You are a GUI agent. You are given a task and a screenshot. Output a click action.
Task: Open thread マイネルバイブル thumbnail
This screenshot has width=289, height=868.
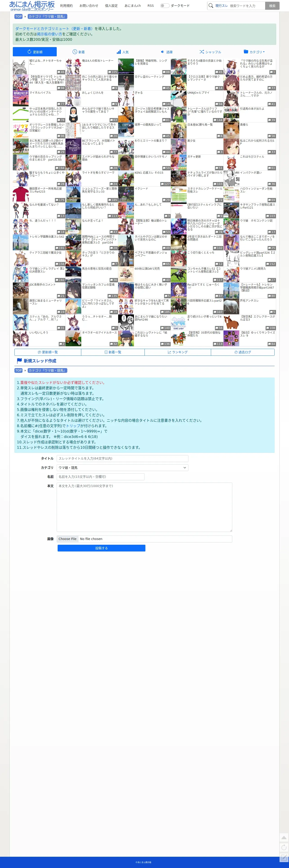(20, 98)
